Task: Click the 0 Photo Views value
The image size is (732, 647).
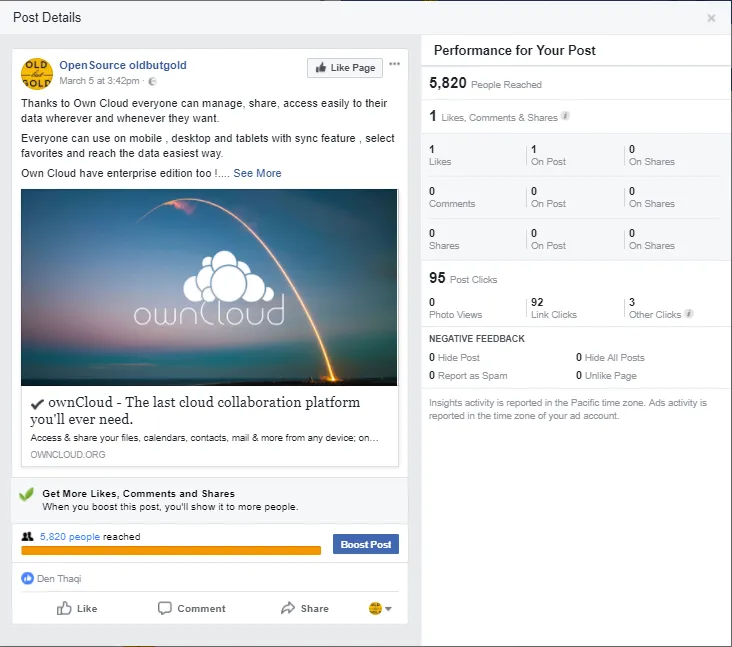Action: (x=456, y=308)
